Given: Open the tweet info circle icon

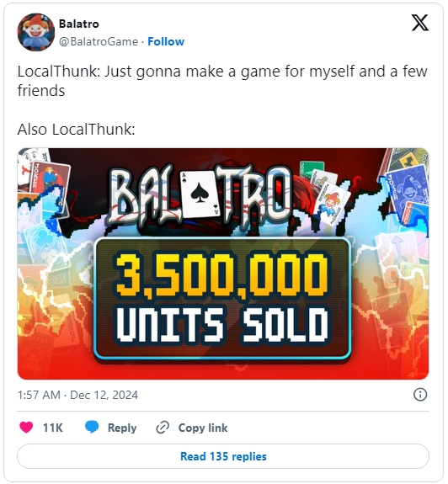Looking at the screenshot, I should pyautogui.click(x=420, y=395).
